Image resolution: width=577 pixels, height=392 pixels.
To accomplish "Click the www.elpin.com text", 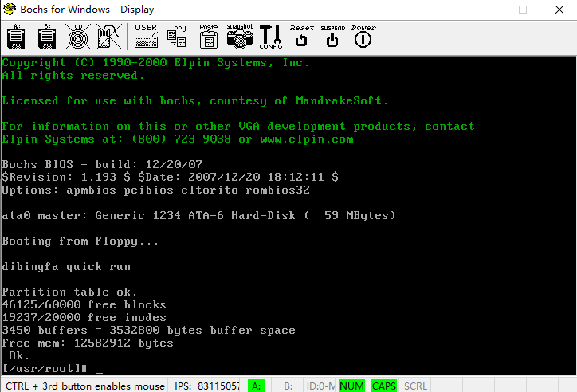I will point(307,139).
